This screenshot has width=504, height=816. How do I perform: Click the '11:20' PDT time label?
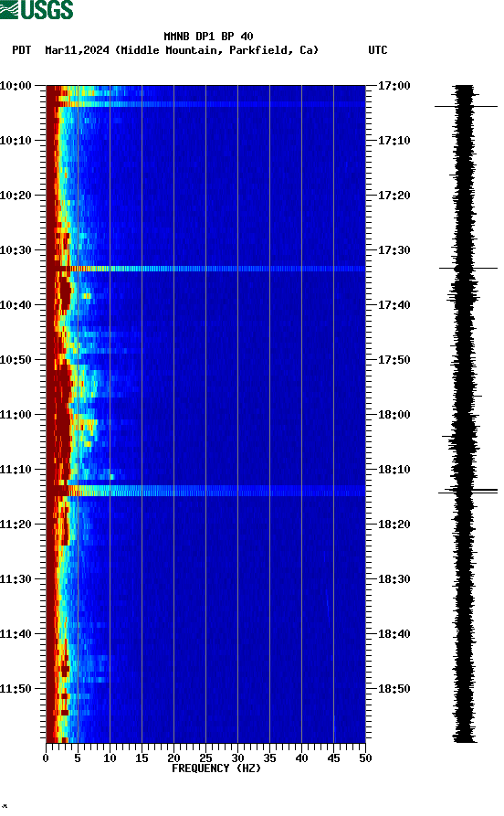[x=16, y=525]
